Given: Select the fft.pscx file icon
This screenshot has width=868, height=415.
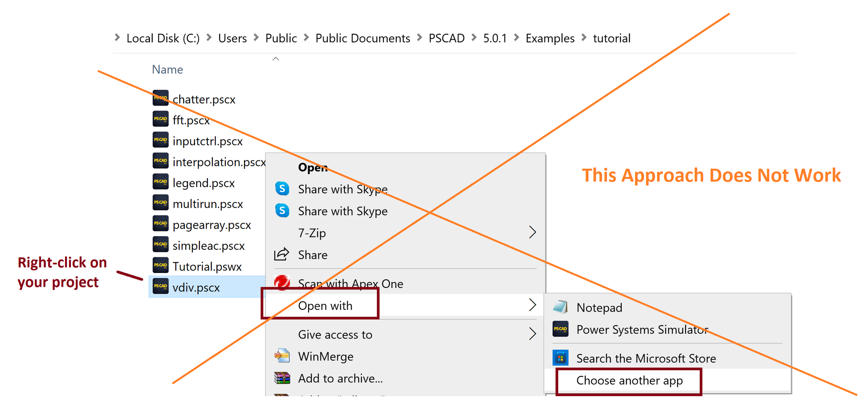Looking at the screenshot, I should click(x=160, y=119).
